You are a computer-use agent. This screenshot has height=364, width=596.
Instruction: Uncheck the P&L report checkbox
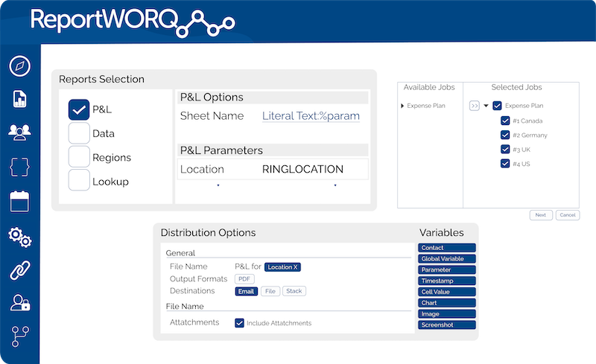pos(79,110)
